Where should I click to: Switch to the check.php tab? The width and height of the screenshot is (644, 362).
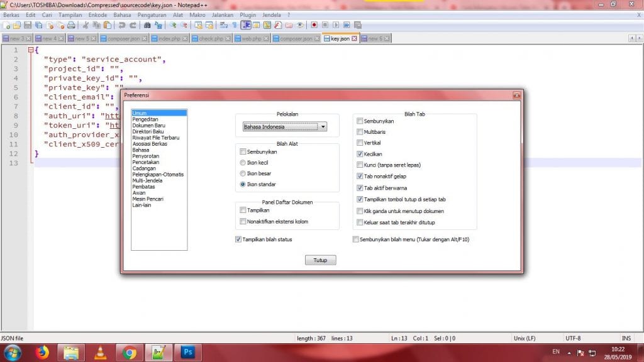click(211, 38)
